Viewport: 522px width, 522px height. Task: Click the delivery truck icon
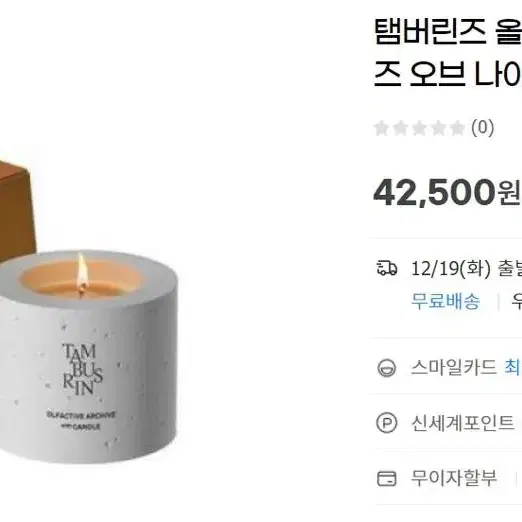387,268
